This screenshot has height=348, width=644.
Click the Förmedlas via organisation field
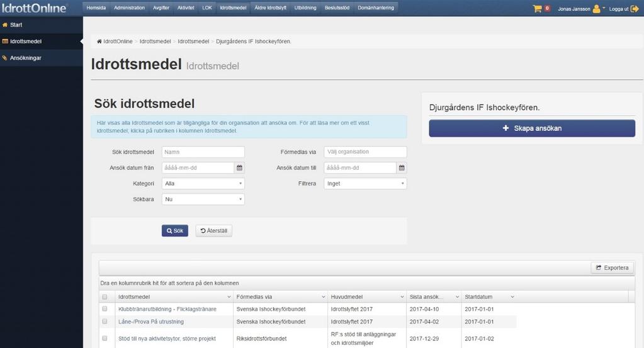point(366,152)
